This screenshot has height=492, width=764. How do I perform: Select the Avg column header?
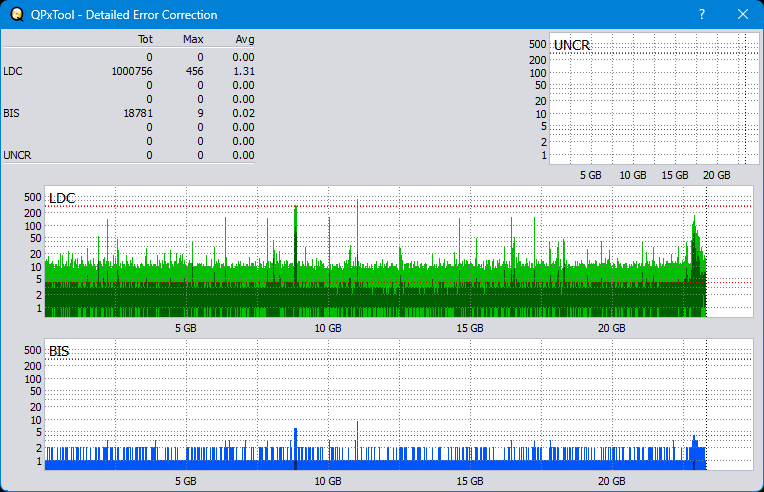point(244,39)
